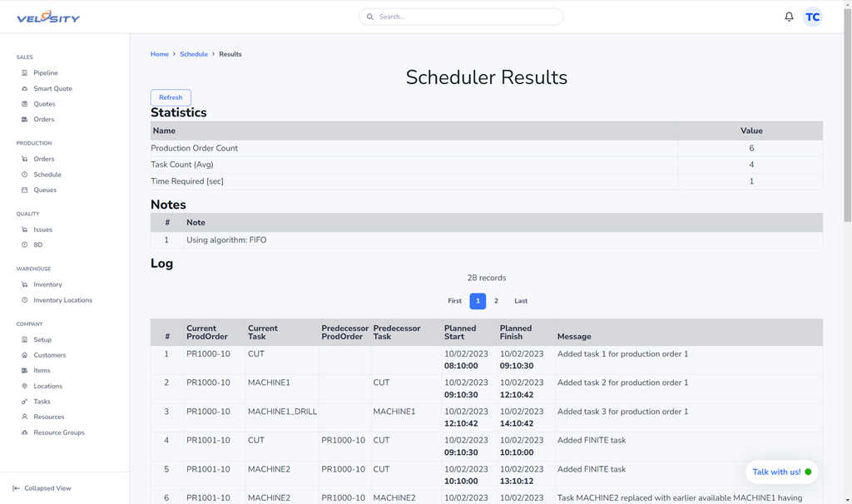The image size is (852, 504).
Task: Click the Smart Quote sidebar icon
Action: click(x=24, y=89)
